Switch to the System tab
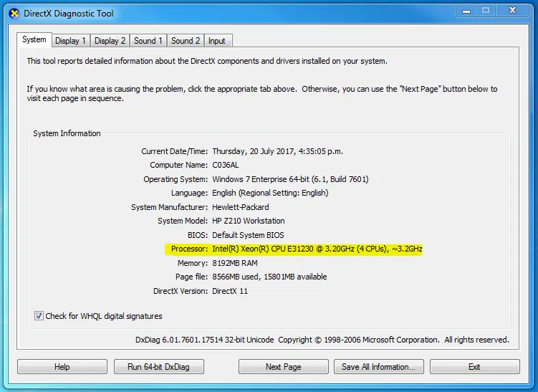 pyautogui.click(x=34, y=40)
